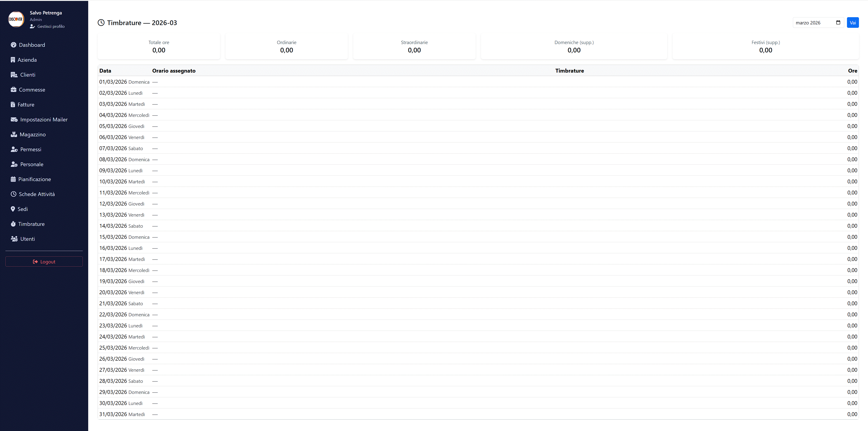This screenshot has height=431, width=868.
Task: Click the Utenti group icon
Action: (x=14, y=239)
